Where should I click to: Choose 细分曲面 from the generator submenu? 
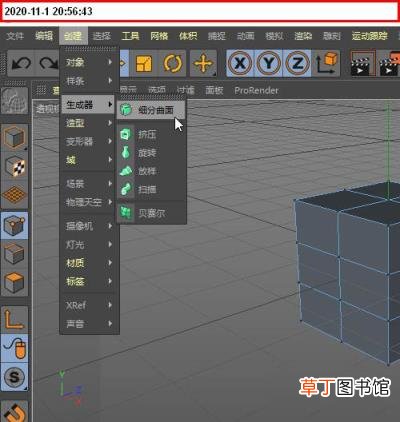151,110
